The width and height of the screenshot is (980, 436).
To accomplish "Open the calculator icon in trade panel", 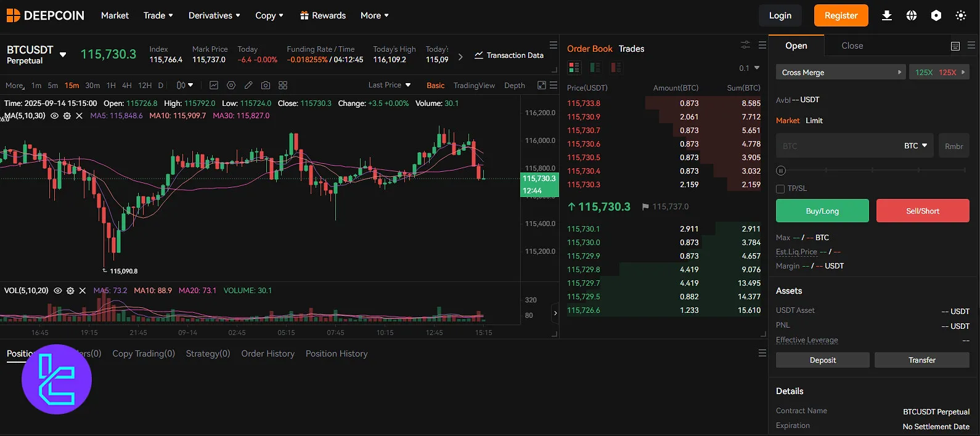I will pyautogui.click(x=955, y=46).
